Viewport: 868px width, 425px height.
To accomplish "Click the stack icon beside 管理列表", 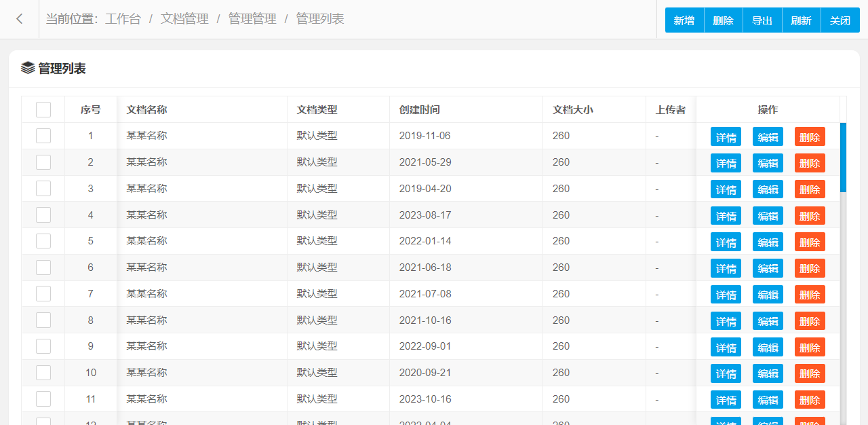I will pos(28,68).
